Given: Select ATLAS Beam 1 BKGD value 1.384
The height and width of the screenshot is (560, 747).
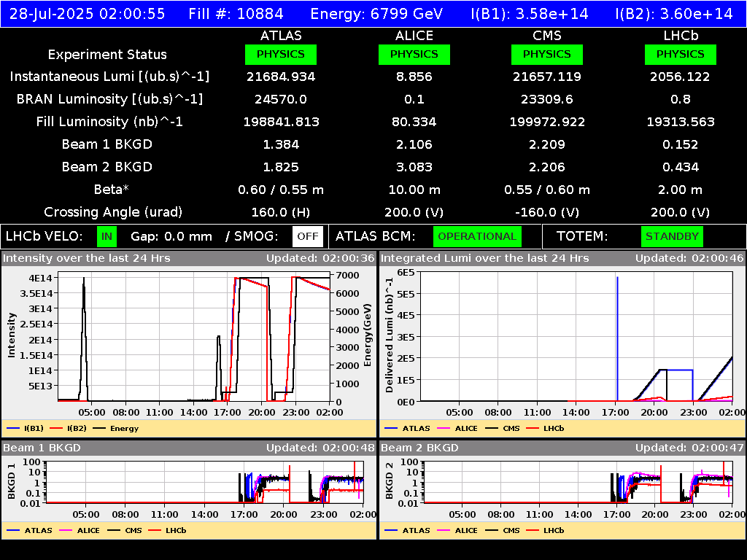Looking at the screenshot, I should pos(281,144).
